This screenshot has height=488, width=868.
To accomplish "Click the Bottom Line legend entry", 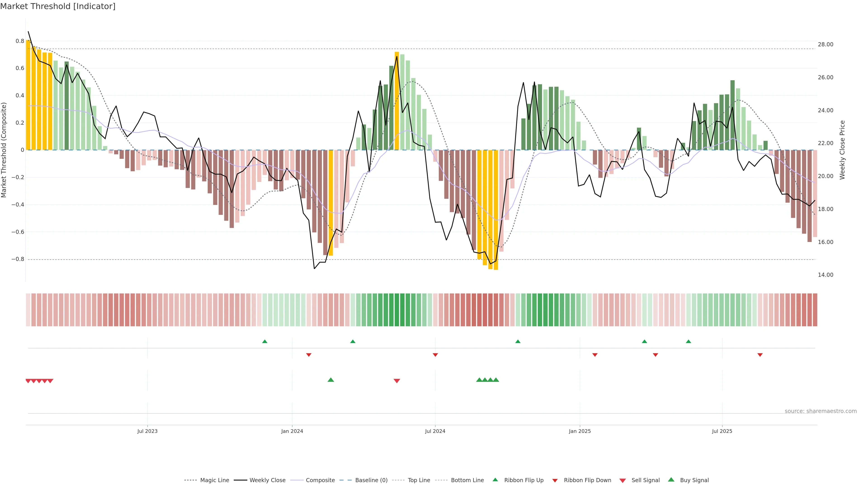I will (467, 480).
